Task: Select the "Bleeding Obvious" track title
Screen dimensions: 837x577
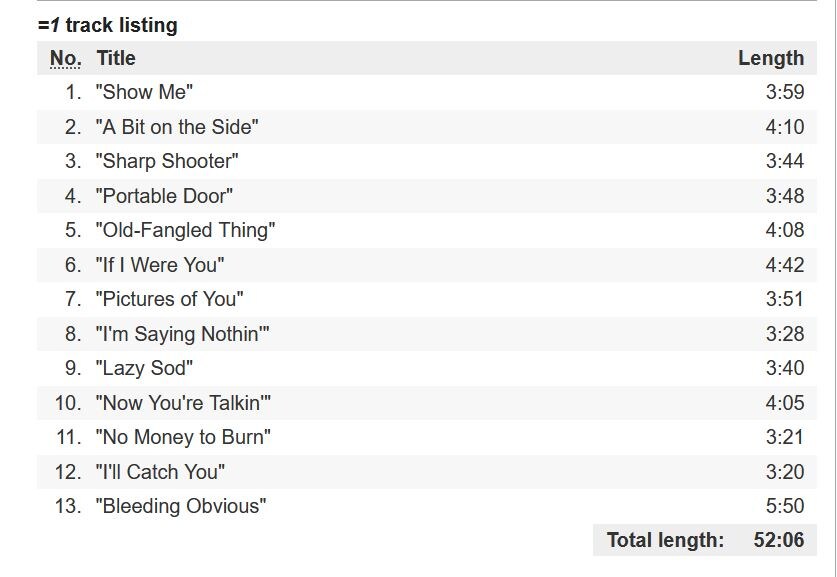Action: [x=181, y=507]
